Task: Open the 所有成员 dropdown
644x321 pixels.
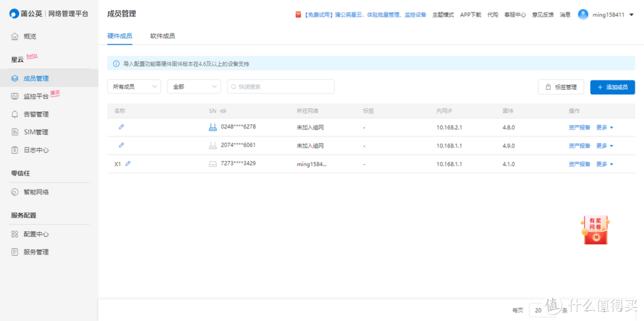Action: click(x=134, y=87)
